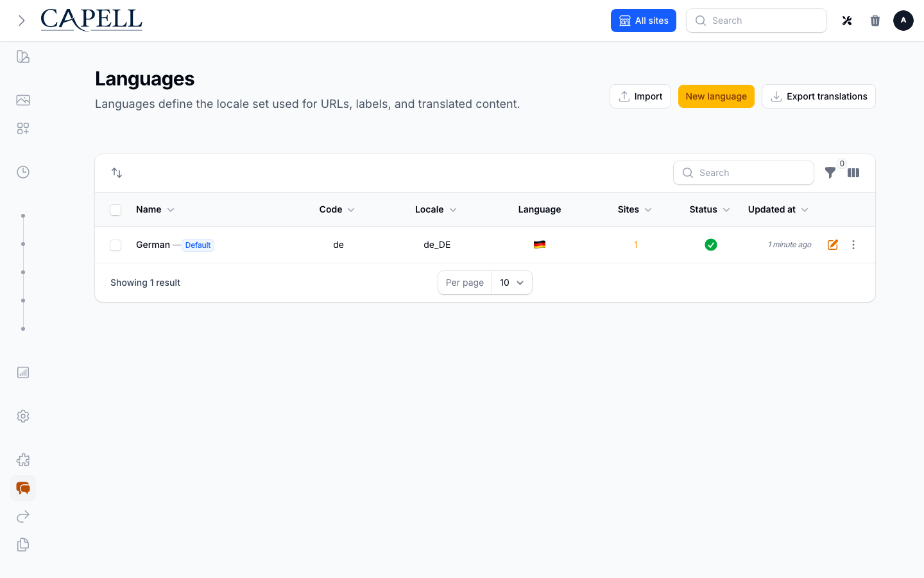Open the redirects arrow icon in sidebar
This screenshot has height=578, width=924.
coord(23,516)
